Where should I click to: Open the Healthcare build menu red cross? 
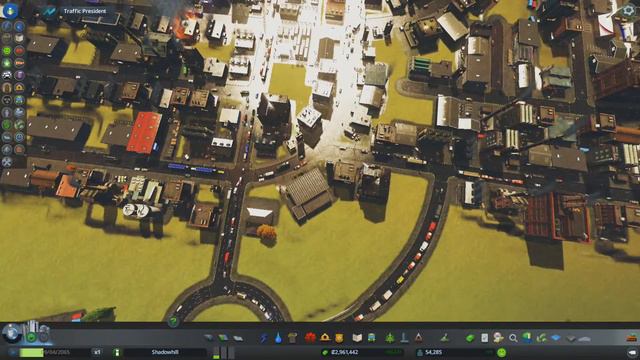click(310, 338)
